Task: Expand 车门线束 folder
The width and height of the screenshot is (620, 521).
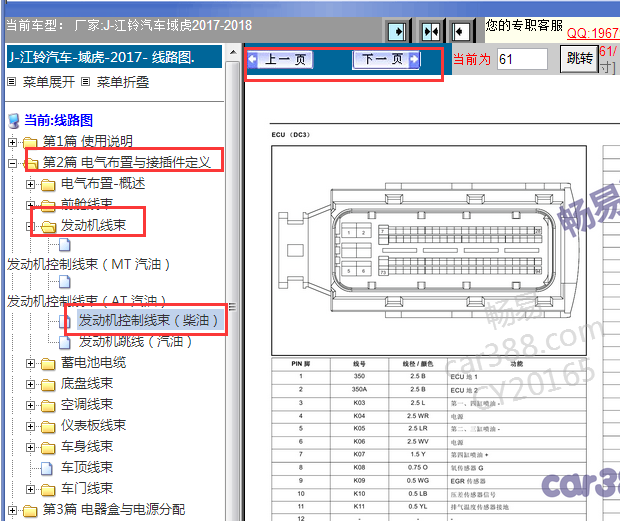Action: click(30, 489)
